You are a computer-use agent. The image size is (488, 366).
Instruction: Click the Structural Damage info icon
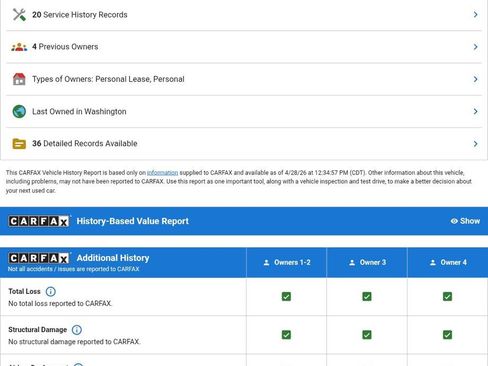77,330
